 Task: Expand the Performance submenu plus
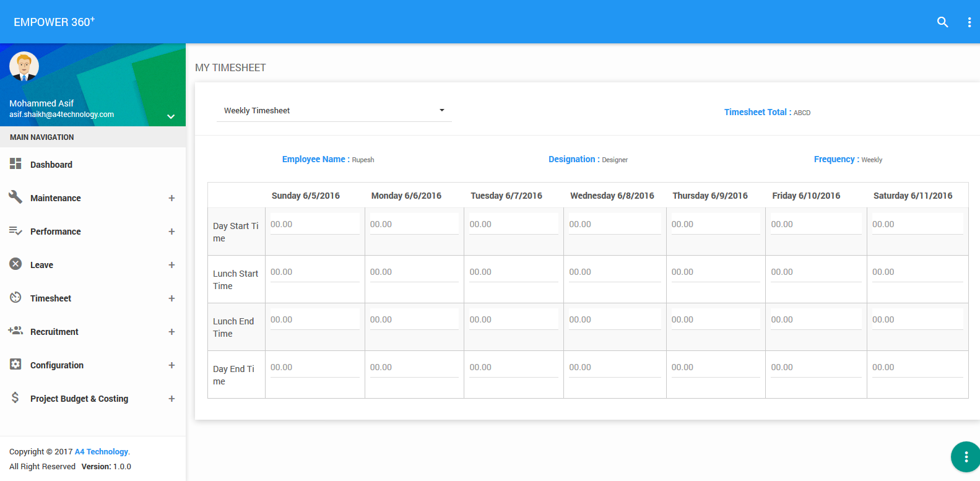(x=171, y=232)
